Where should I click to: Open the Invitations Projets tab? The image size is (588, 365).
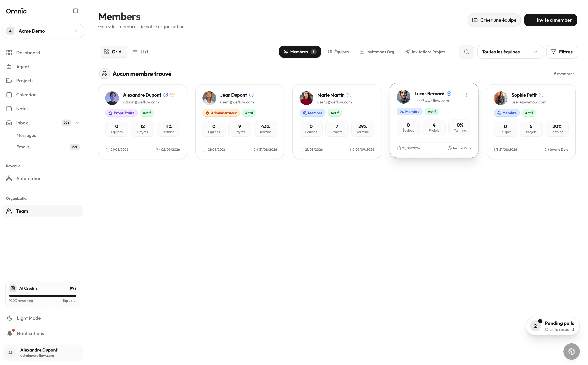(x=425, y=52)
